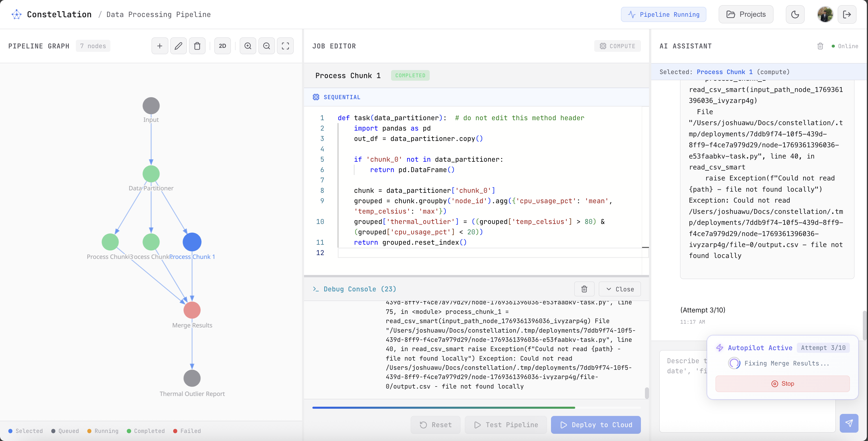This screenshot has width=868, height=441.
Task: Click the send message paper plane icon
Action: coord(849,423)
